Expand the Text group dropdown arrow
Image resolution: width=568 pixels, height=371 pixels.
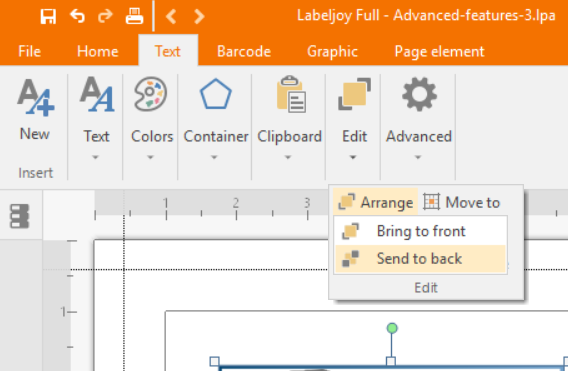click(x=95, y=157)
